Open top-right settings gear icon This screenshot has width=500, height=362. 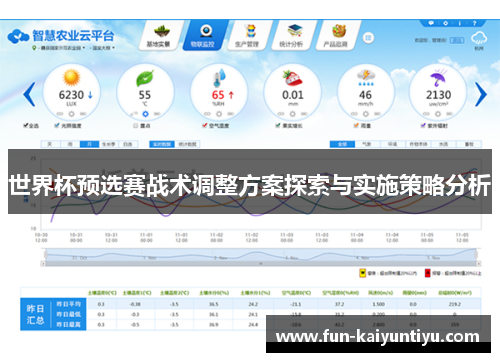pyautogui.click(x=445, y=23)
